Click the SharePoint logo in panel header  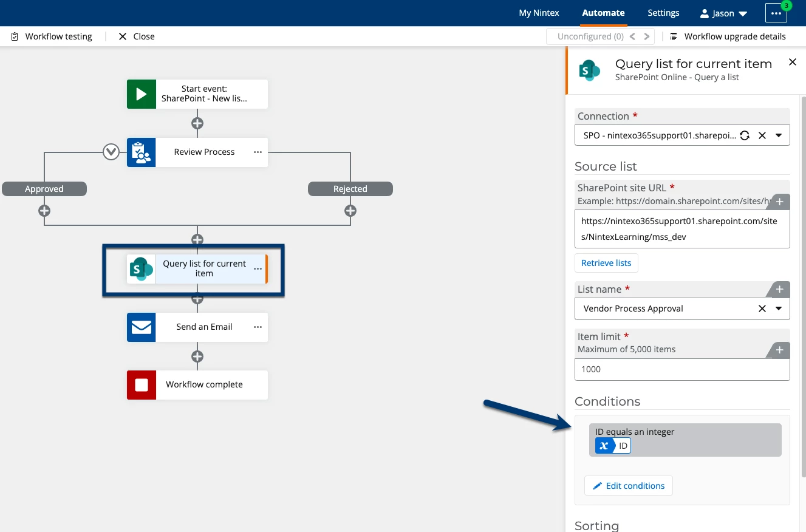(590, 70)
